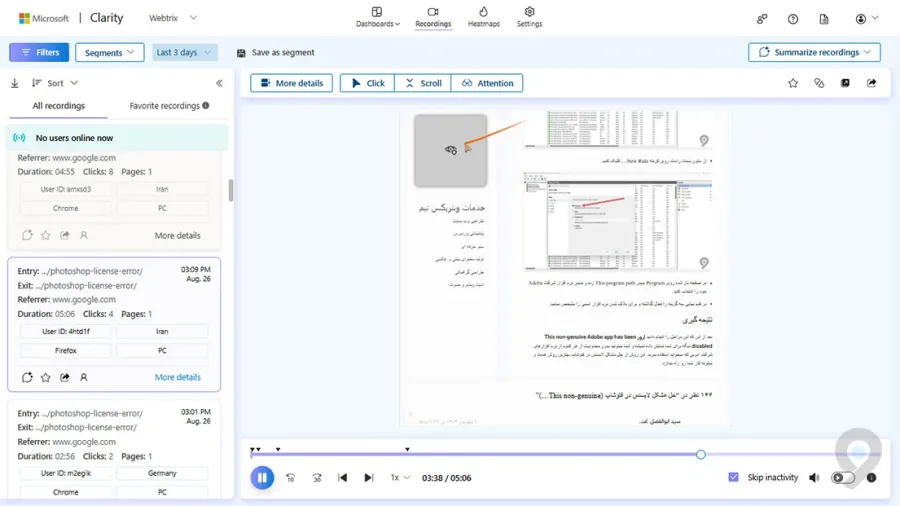Click More details in the 4htd1f recording
900x506 pixels.
pos(177,377)
